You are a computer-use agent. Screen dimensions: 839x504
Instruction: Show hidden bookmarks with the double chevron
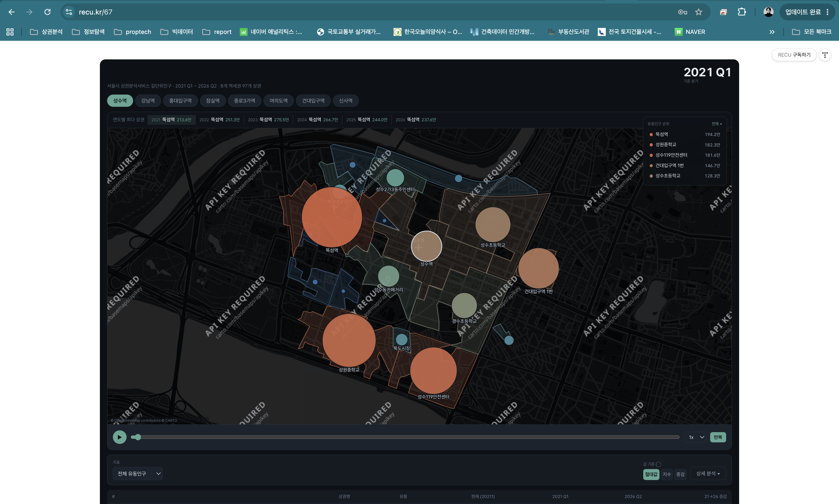tap(772, 32)
